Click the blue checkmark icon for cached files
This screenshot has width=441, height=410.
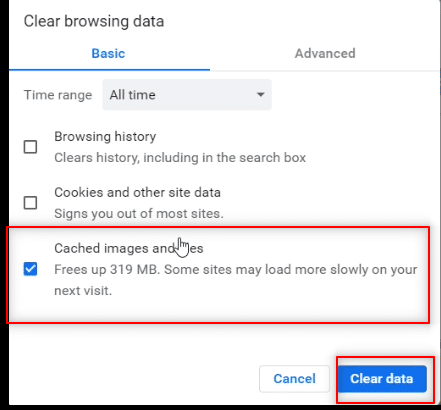click(30, 269)
